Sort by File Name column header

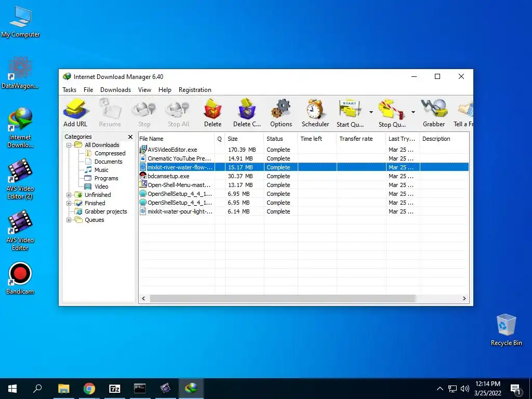[x=177, y=139]
